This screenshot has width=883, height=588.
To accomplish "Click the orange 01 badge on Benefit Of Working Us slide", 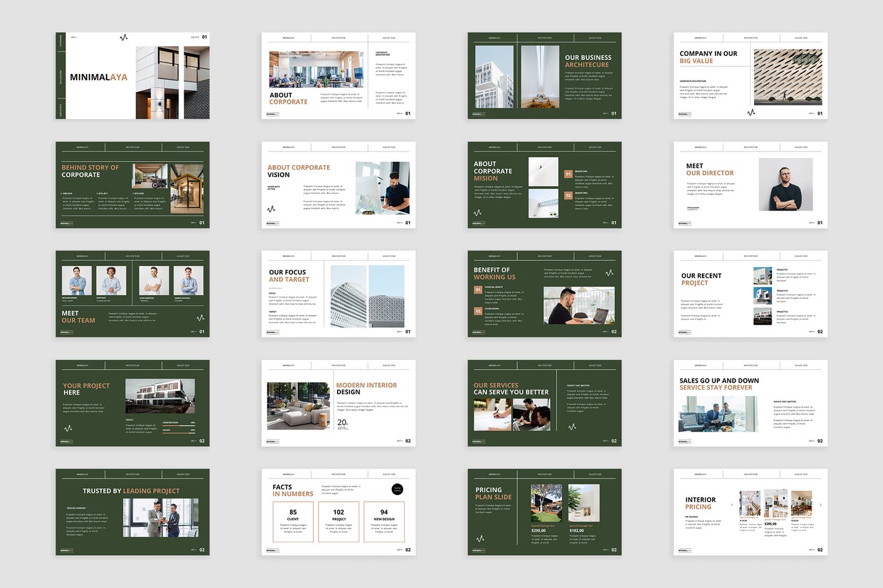I will 478,290.
